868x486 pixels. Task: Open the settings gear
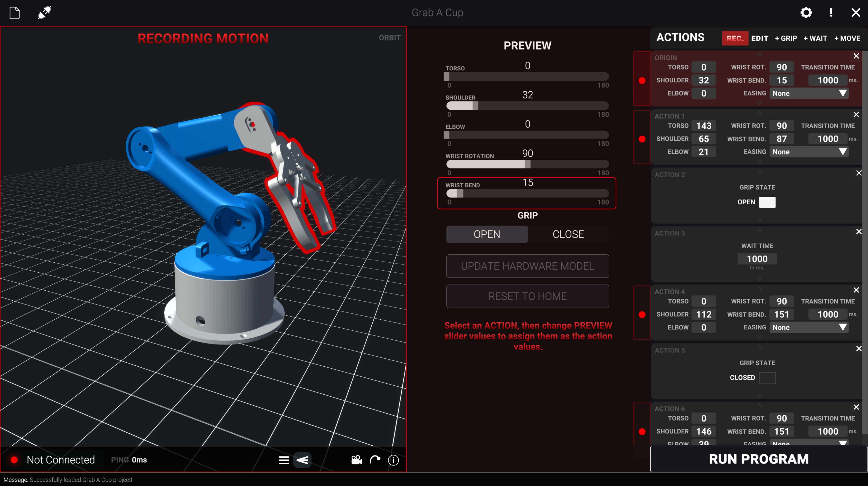click(806, 13)
